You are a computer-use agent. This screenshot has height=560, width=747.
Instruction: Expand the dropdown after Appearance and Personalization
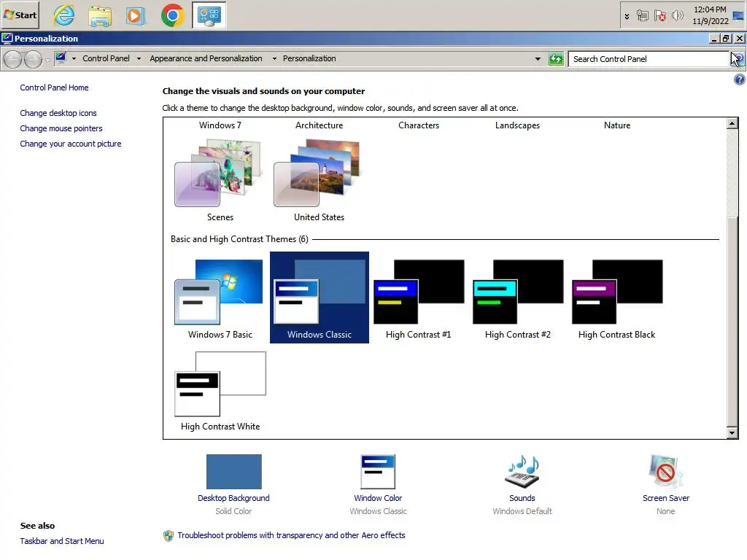(274, 58)
